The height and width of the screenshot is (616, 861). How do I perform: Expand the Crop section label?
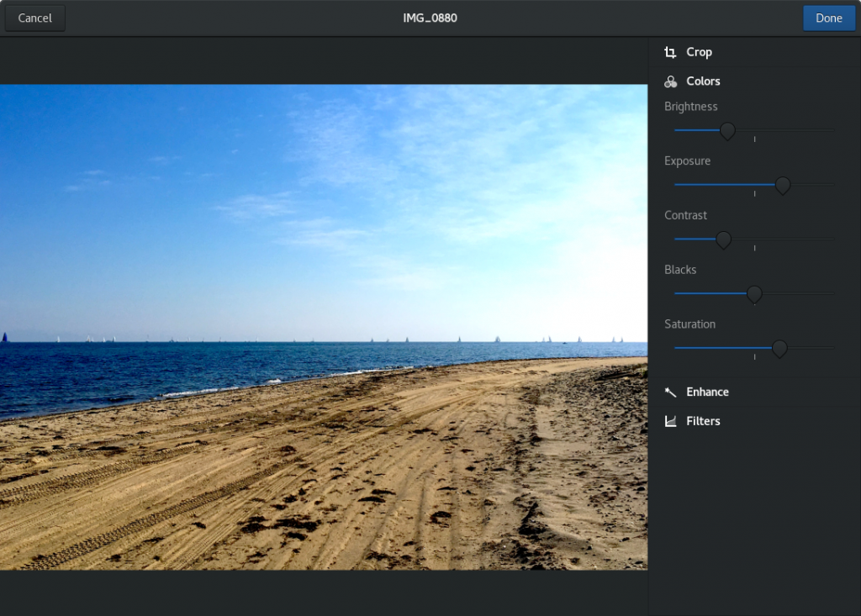(x=699, y=52)
